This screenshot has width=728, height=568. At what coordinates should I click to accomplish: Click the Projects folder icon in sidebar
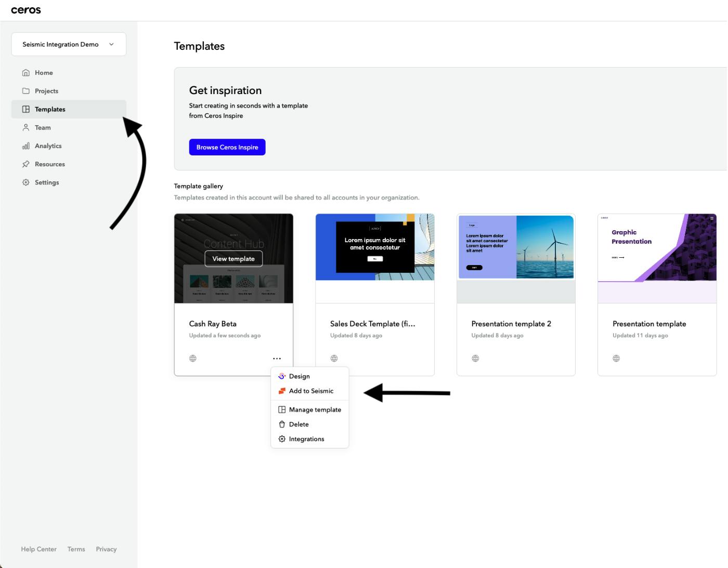tap(26, 91)
